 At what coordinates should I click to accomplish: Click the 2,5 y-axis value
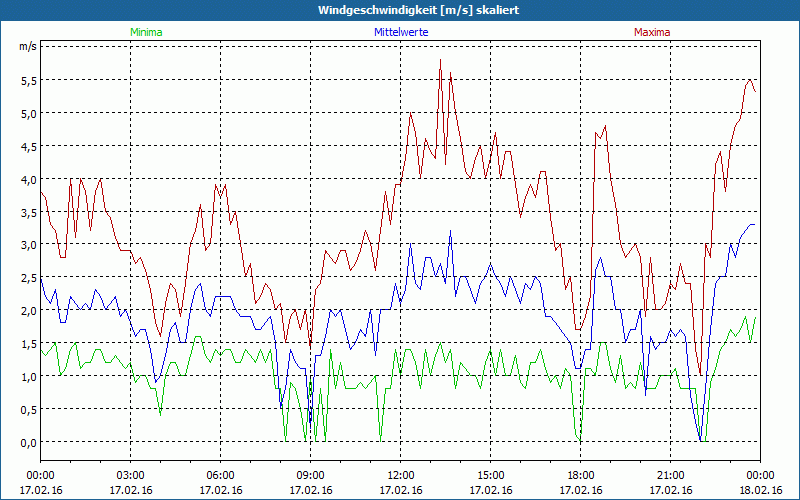[29, 278]
